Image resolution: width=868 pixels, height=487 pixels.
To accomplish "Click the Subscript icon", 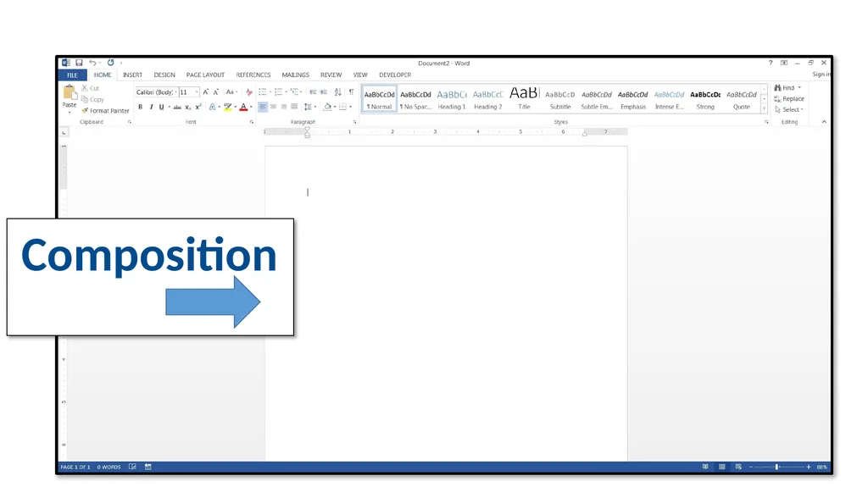I will coord(188,108).
